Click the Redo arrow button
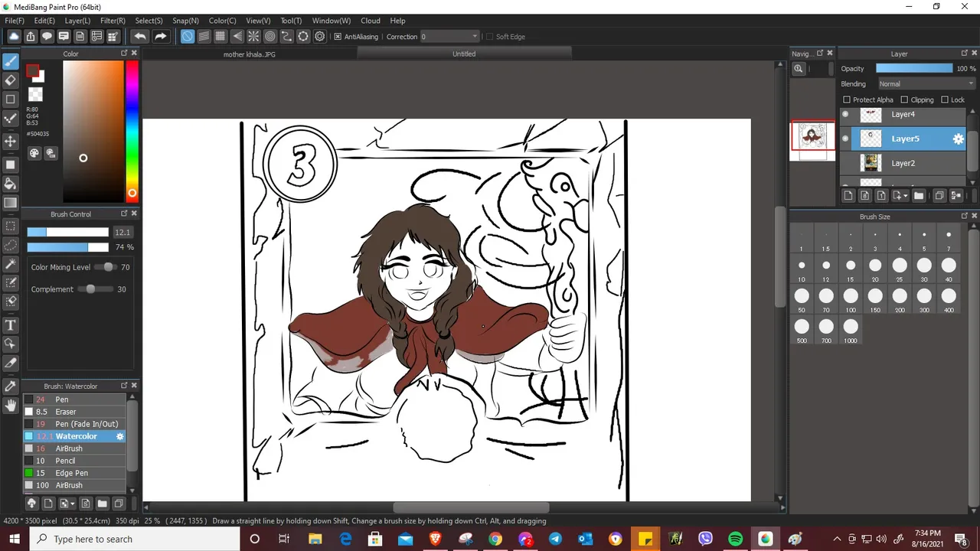This screenshot has width=980, height=551. pyautogui.click(x=160, y=36)
